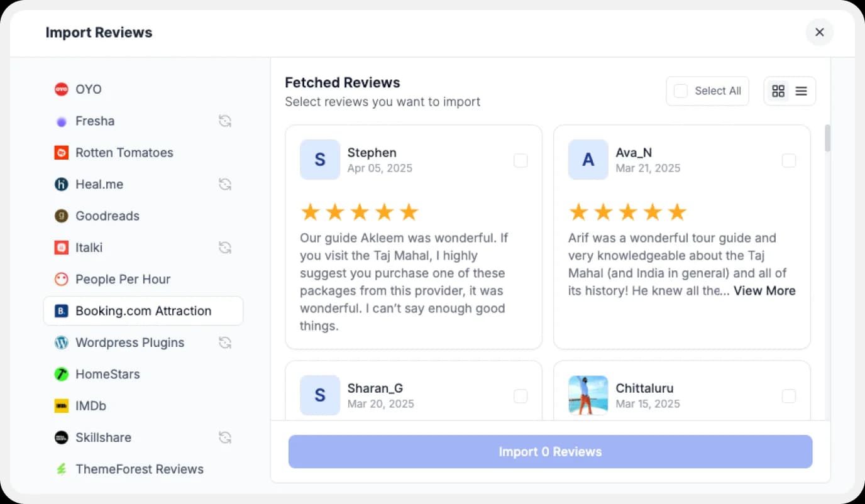Check Stephen's review for import

click(521, 161)
